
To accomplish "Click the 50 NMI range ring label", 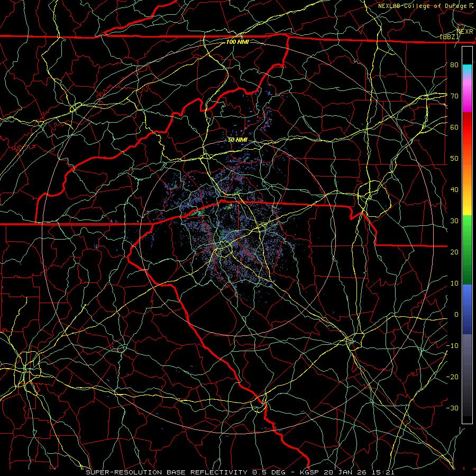I will click(x=237, y=140).
